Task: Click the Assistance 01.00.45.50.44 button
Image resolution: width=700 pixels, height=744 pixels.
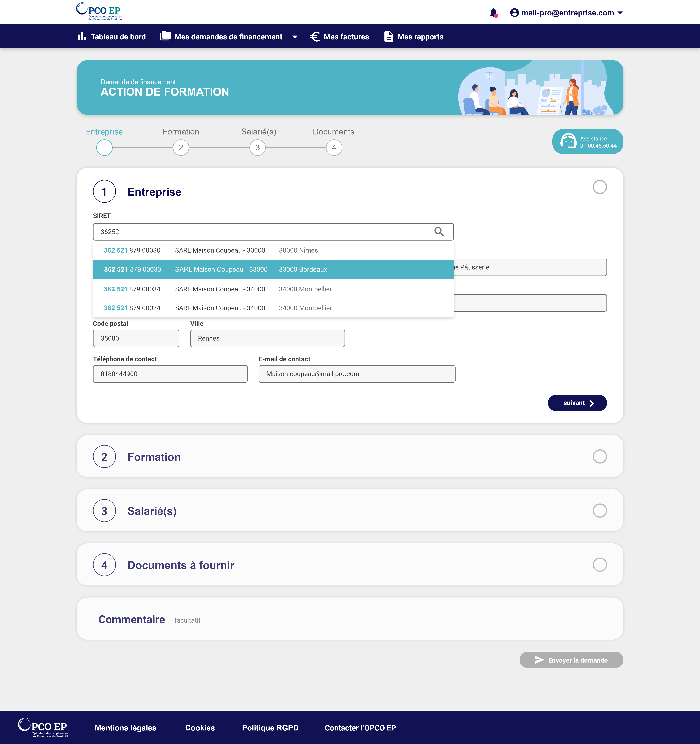Action: (588, 141)
